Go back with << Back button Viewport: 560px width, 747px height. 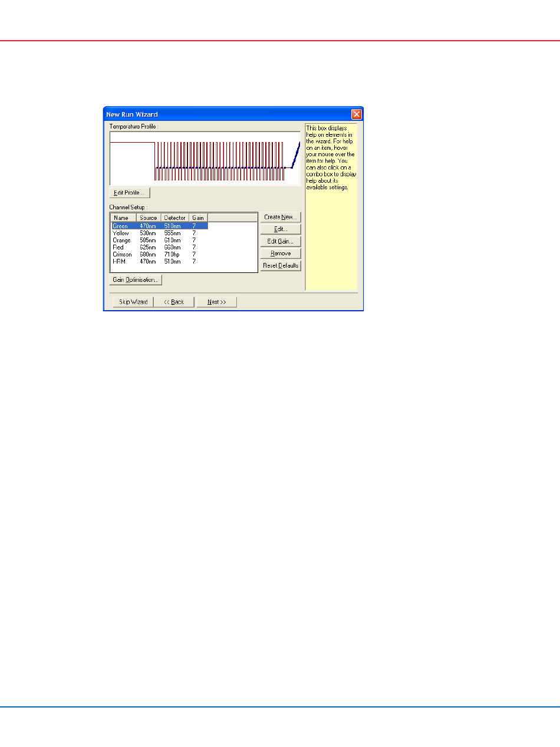click(174, 302)
